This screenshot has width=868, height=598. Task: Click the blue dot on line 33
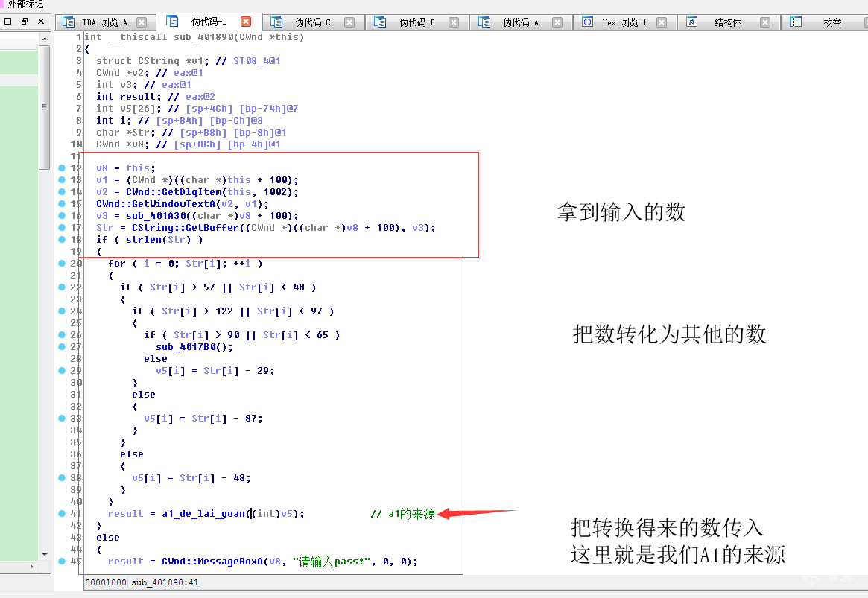tap(62, 419)
